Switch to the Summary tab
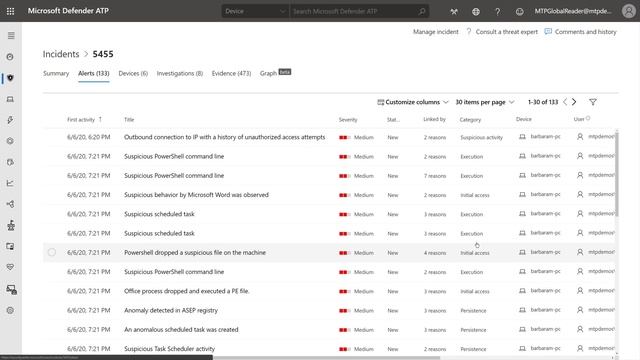The height and width of the screenshot is (360, 640). tap(56, 73)
